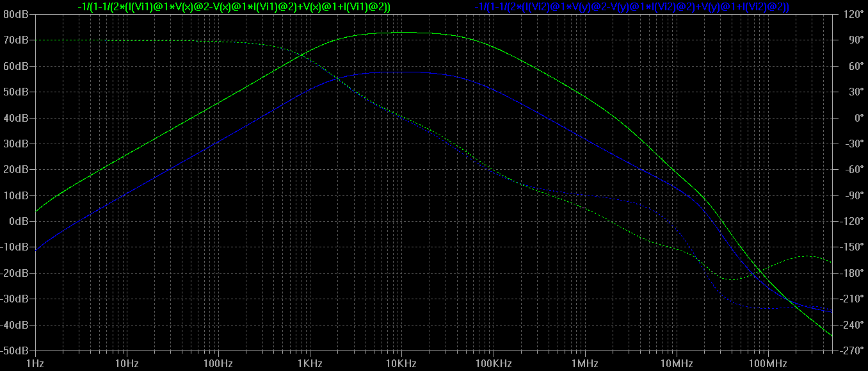Select the blue V(y) loop-gain trace label
The image size is (868, 371).
(x=632, y=6)
